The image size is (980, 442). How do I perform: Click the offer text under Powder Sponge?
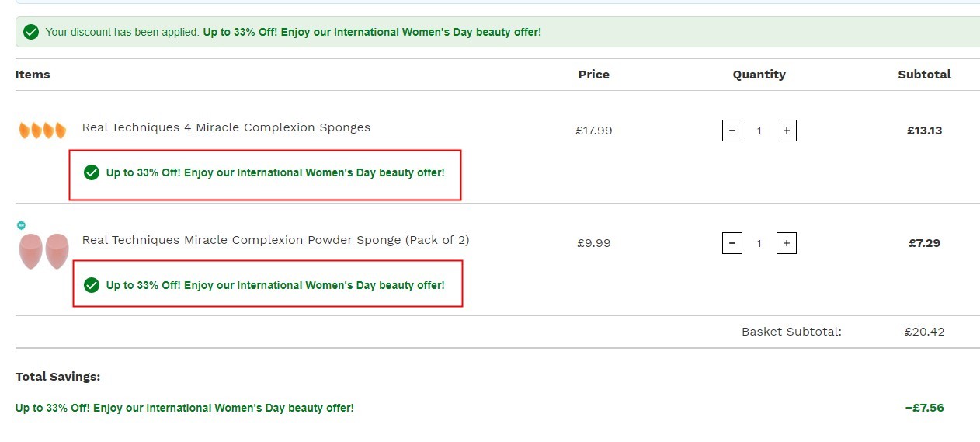click(276, 285)
